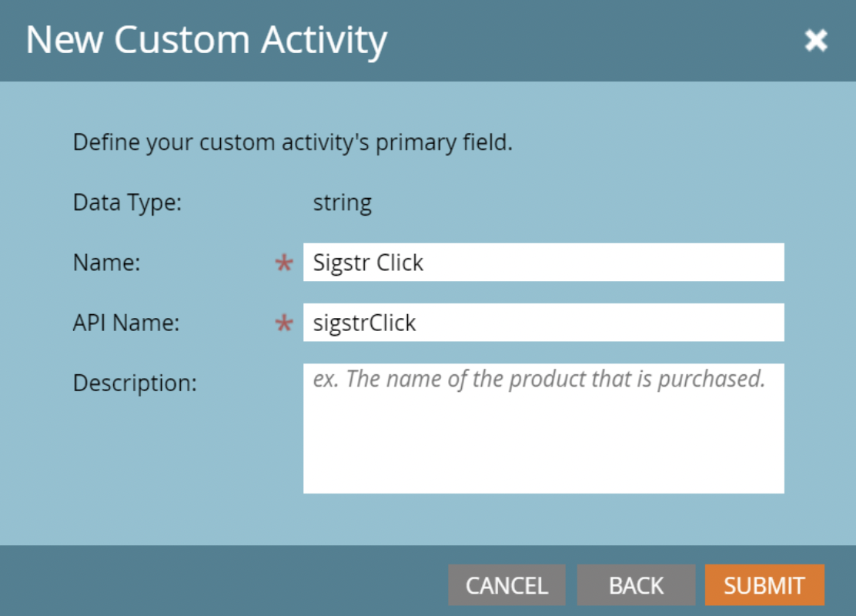Viewport: 856px width, 616px height.
Task: Click the Submit button
Action: (764, 585)
